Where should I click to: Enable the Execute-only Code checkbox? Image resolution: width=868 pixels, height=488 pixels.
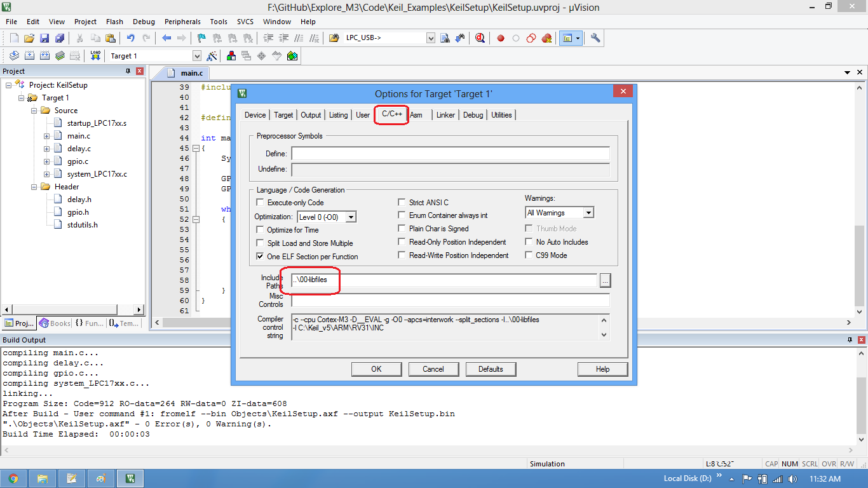point(260,203)
